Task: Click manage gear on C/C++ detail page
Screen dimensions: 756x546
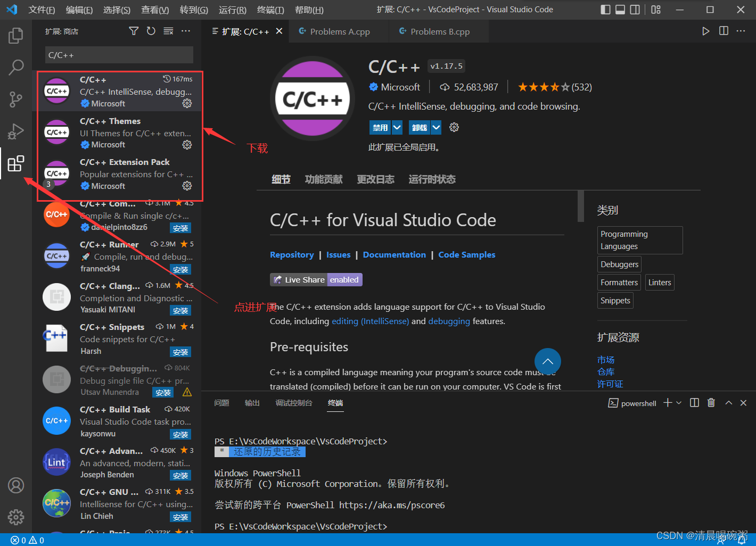Action: click(x=454, y=127)
